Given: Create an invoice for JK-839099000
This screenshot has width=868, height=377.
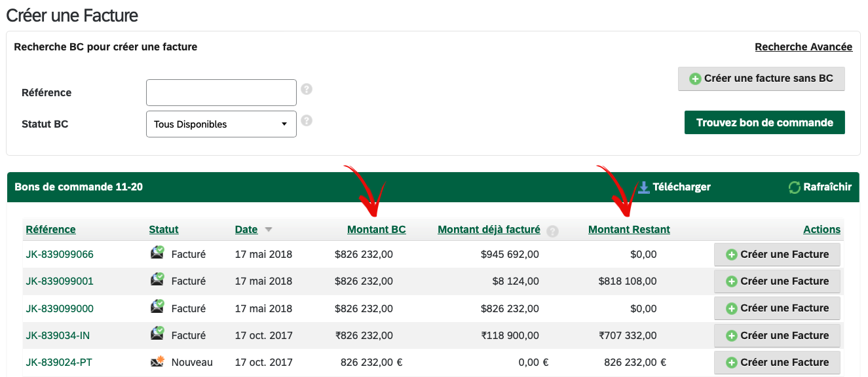Looking at the screenshot, I should pyautogui.click(x=777, y=308).
